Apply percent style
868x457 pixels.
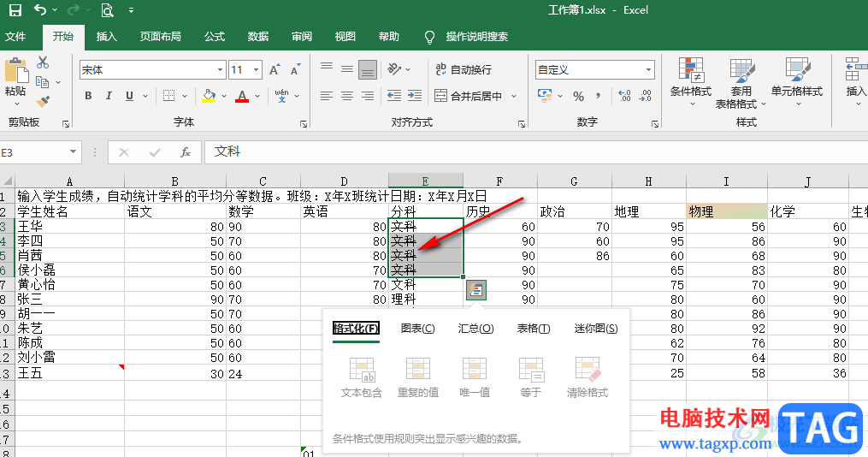[578, 96]
